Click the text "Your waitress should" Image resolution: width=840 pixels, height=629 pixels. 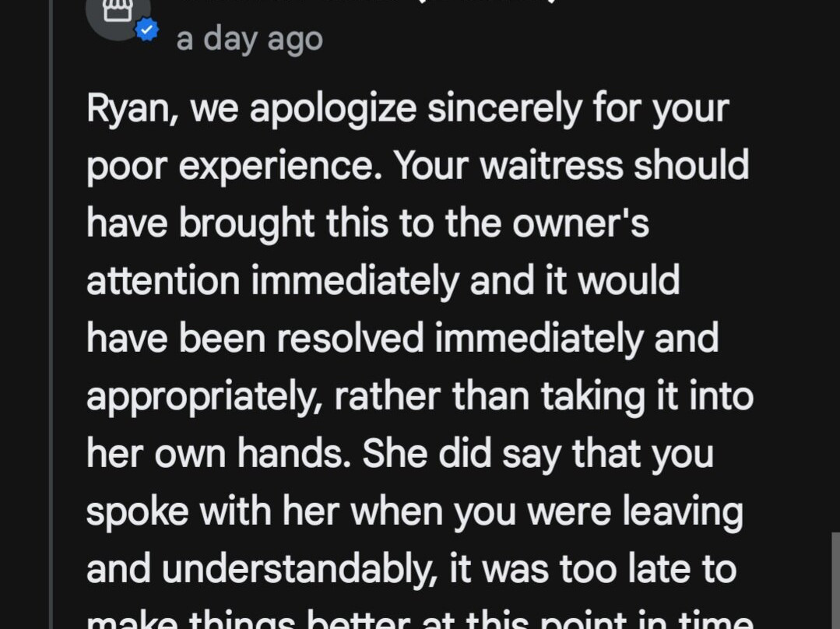pos(571,165)
